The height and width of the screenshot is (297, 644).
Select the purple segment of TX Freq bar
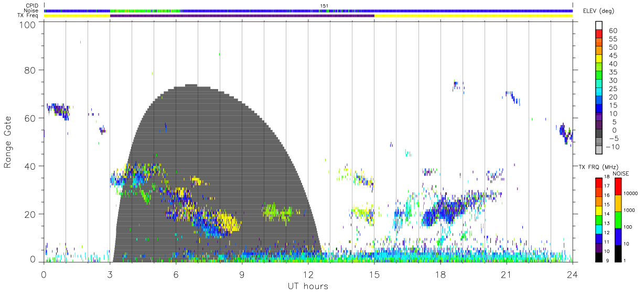tap(242, 16)
